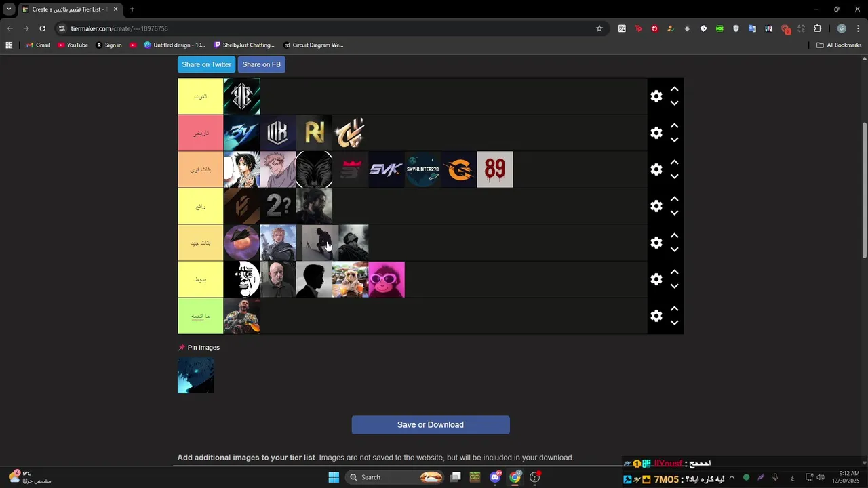Image resolution: width=868 pixels, height=488 pixels.
Task: Select the pink monkey with sunglasses thumbnail
Action: (387, 279)
